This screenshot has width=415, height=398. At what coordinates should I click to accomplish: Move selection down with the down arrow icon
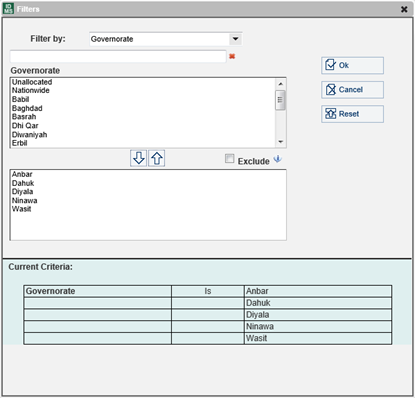pos(139,158)
